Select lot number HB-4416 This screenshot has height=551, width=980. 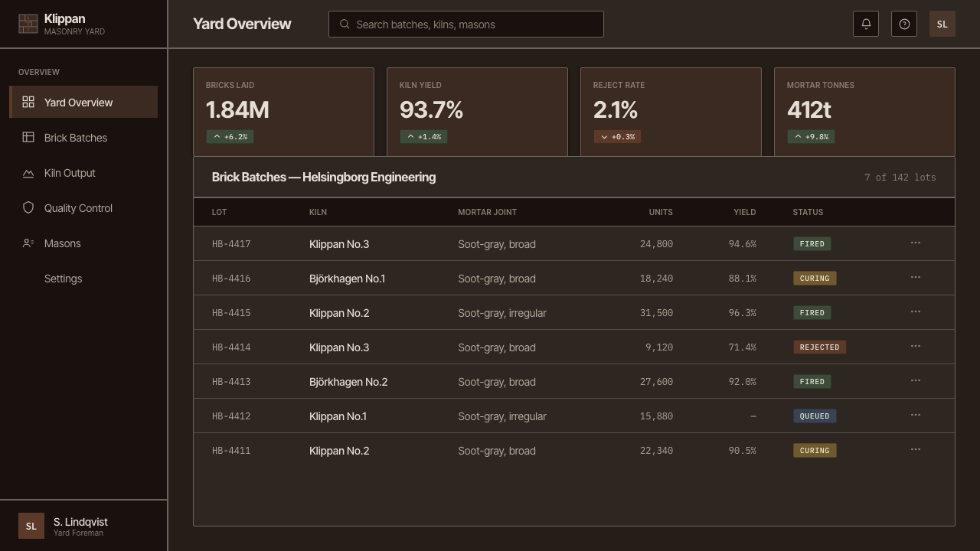coord(231,279)
